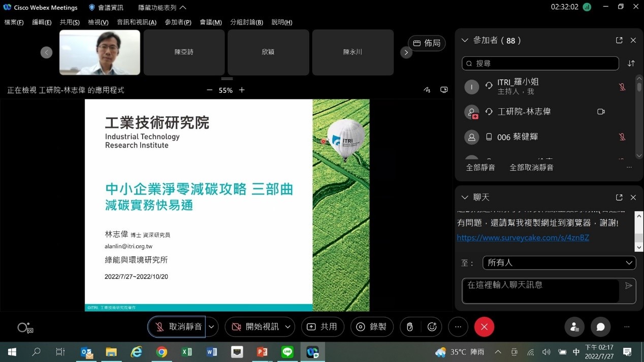Open Chrome from the taskbar
The width and height of the screenshot is (644, 362).
point(162,352)
